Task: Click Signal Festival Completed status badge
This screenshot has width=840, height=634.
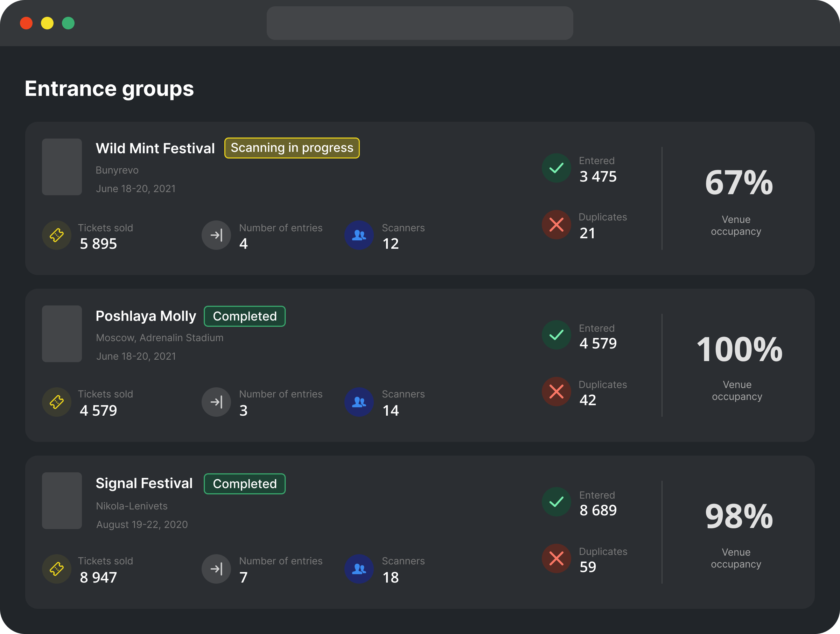Action: (x=245, y=484)
